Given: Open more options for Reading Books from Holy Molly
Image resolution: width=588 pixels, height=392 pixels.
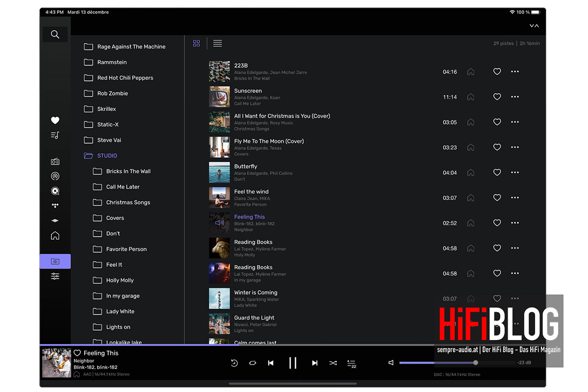Looking at the screenshot, I should click(x=515, y=248).
